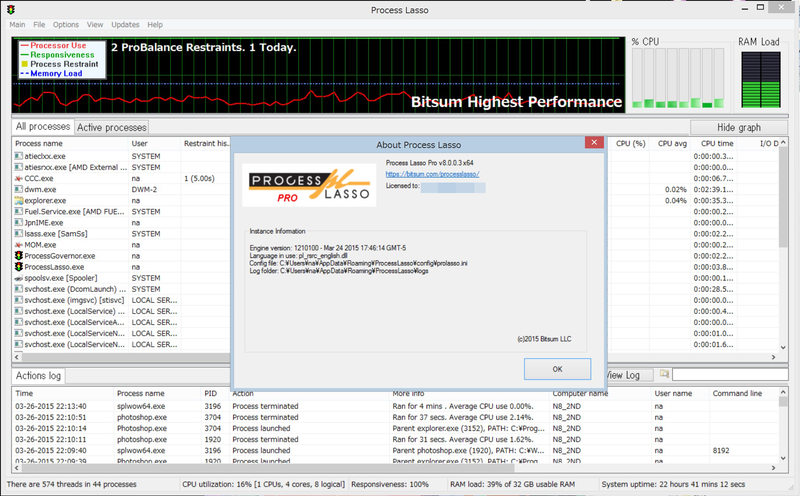Open the Main menu
The width and height of the screenshot is (800, 496).
(x=17, y=24)
